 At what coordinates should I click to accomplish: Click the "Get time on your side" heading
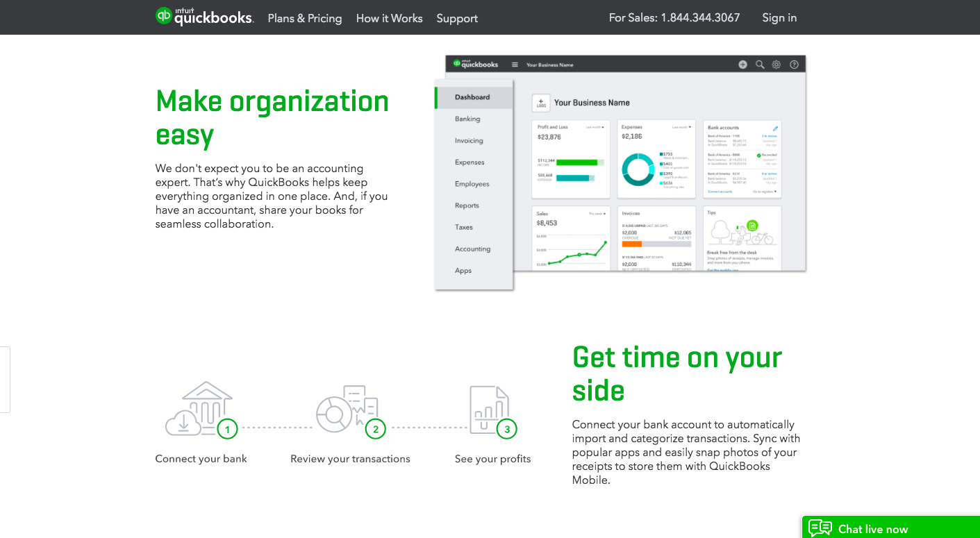click(x=677, y=373)
